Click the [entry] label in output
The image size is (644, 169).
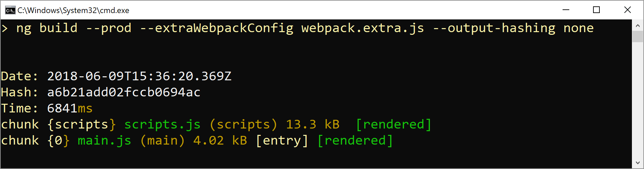click(282, 141)
